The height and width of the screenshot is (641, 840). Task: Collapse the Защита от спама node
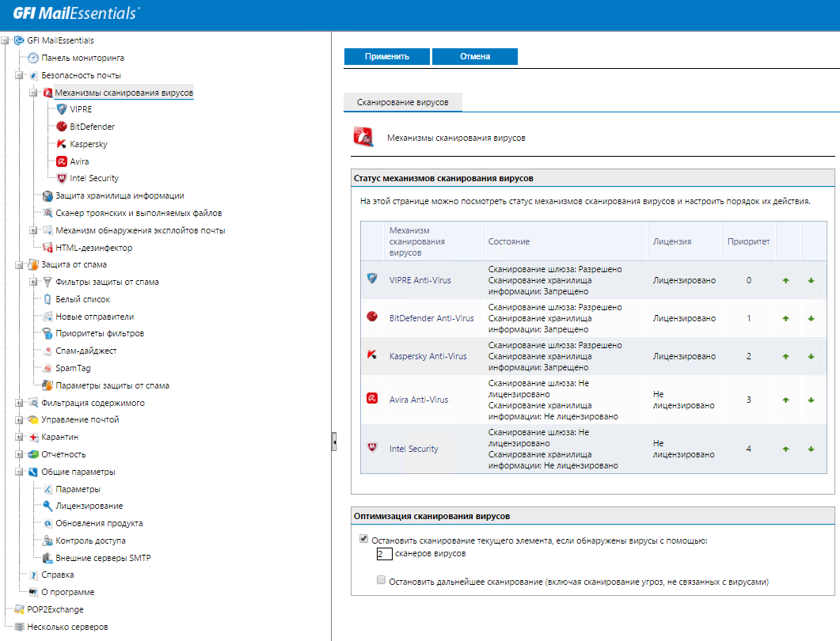[19, 264]
